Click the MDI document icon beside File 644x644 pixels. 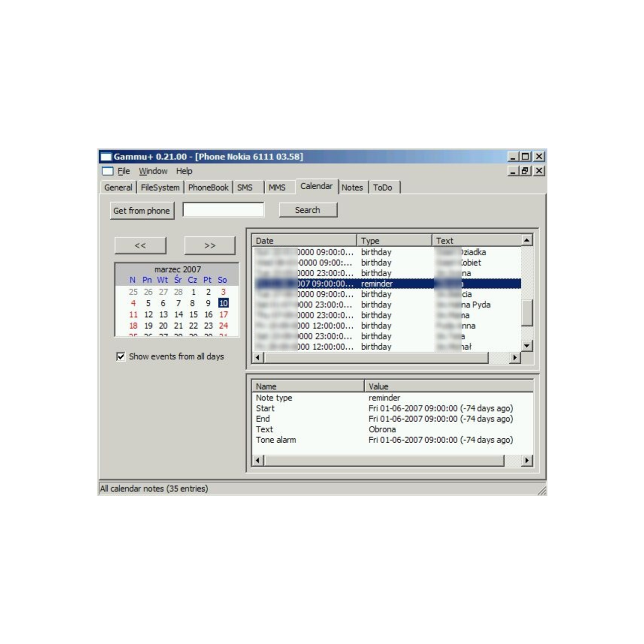(108, 171)
